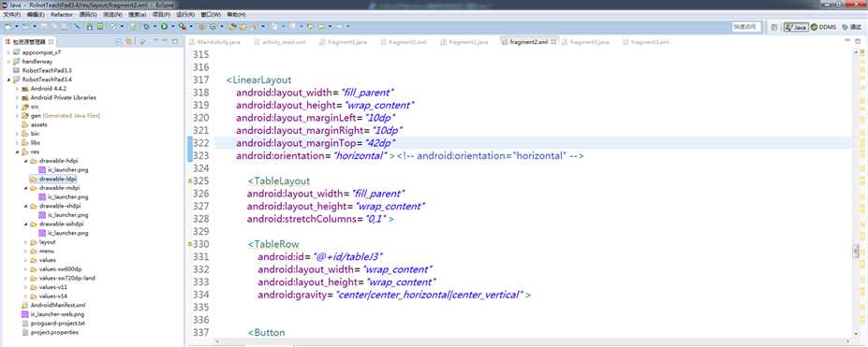Image resolution: width=868 pixels, height=347 pixels.
Task: Expand the layout folder
Action: click(26, 242)
